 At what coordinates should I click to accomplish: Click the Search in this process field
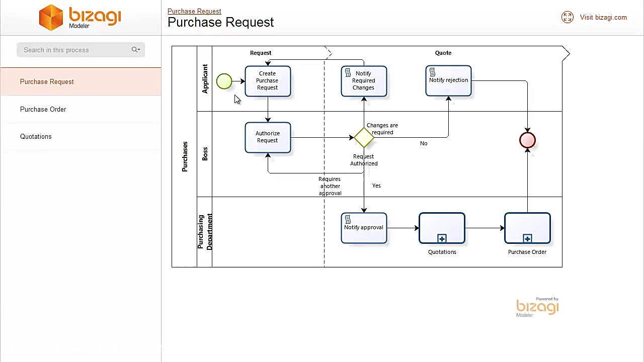coord(70,50)
